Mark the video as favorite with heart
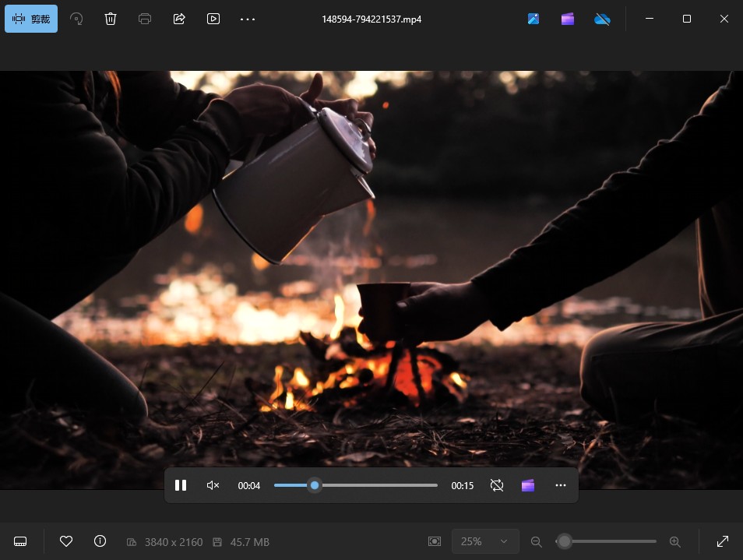Viewport: 743px width, 560px height. [66, 541]
